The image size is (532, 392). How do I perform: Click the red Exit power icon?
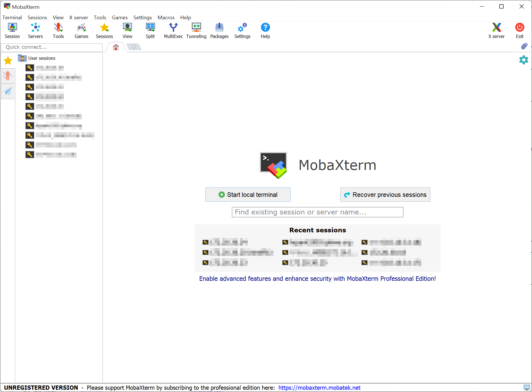(520, 31)
